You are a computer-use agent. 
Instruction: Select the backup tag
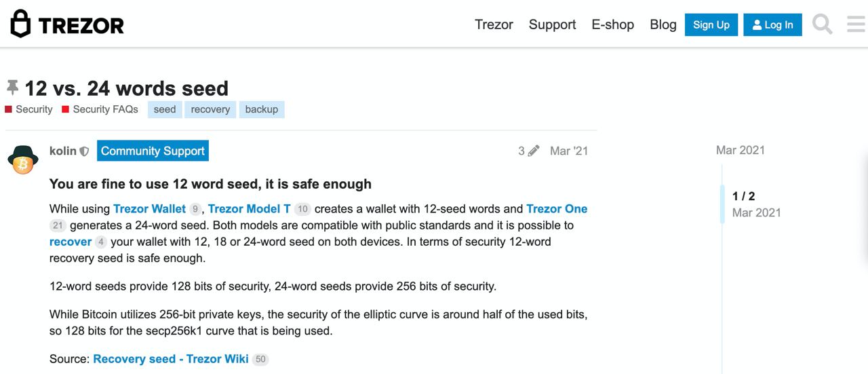pyautogui.click(x=262, y=109)
